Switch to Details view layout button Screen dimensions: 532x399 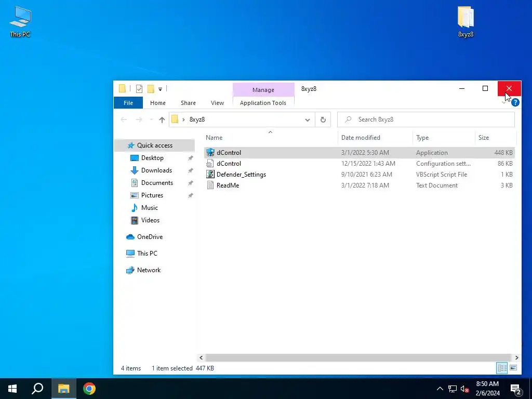click(502, 368)
